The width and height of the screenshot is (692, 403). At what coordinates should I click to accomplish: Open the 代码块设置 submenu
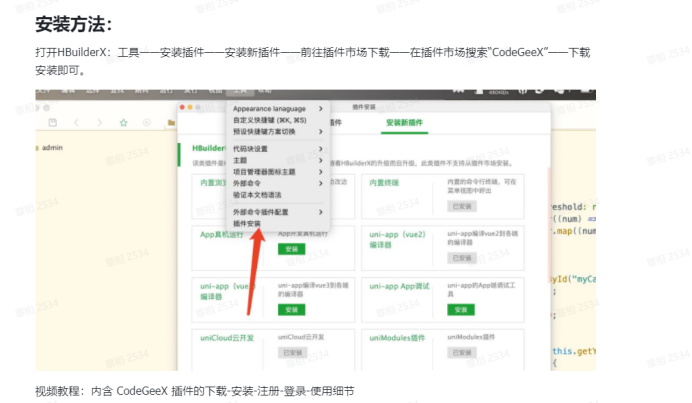(278, 149)
